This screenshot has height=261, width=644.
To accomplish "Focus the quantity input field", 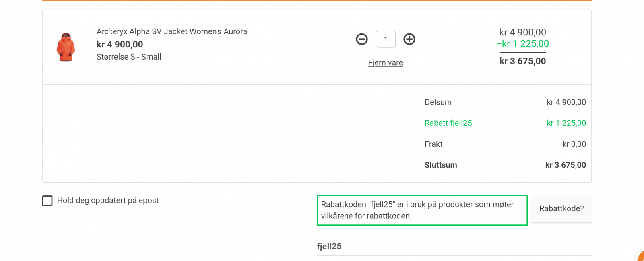I will (386, 39).
